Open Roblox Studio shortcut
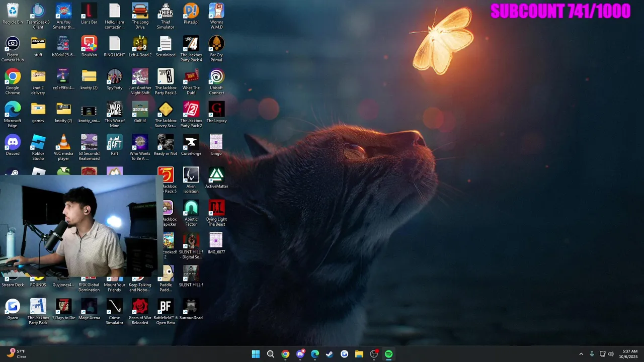This screenshot has height=362, width=644. coord(38,147)
